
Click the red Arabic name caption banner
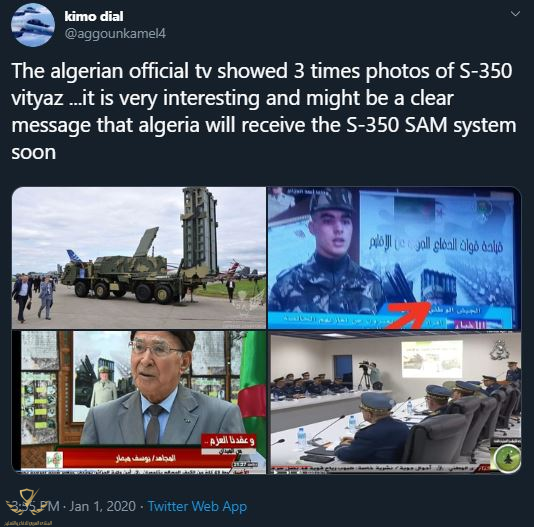pyautogui.click(x=145, y=459)
